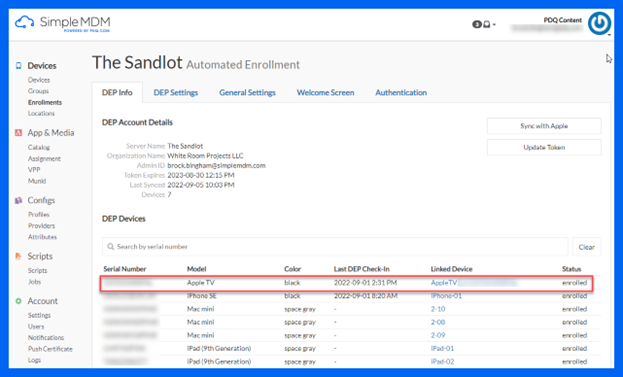Click the Scripts section icon
The width and height of the screenshot is (623, 377).
coord(18,256)
